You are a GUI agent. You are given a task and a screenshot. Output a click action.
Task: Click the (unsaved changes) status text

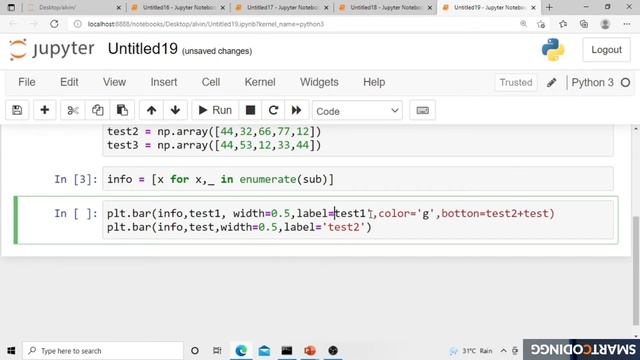click(x=217, y=51)
